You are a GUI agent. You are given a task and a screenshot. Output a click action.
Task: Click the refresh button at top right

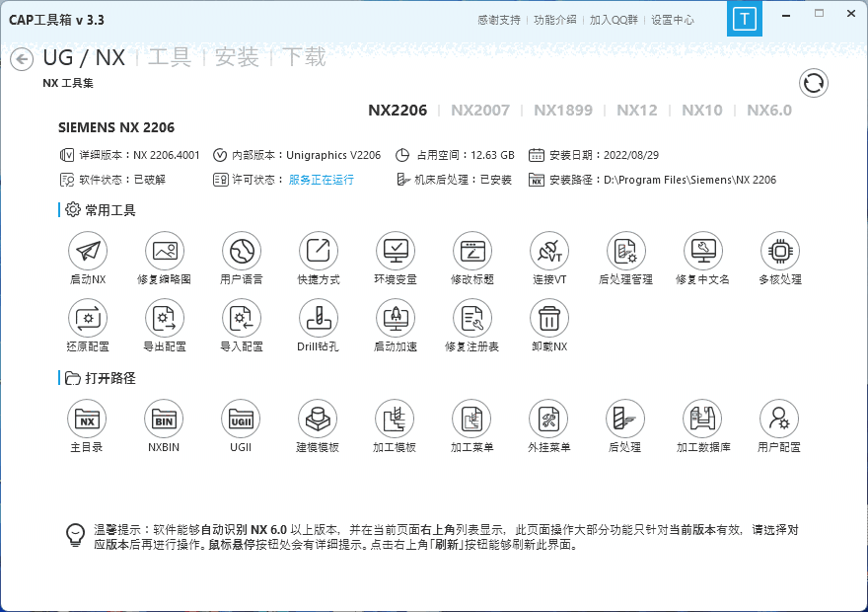click(x=813, y=83)
